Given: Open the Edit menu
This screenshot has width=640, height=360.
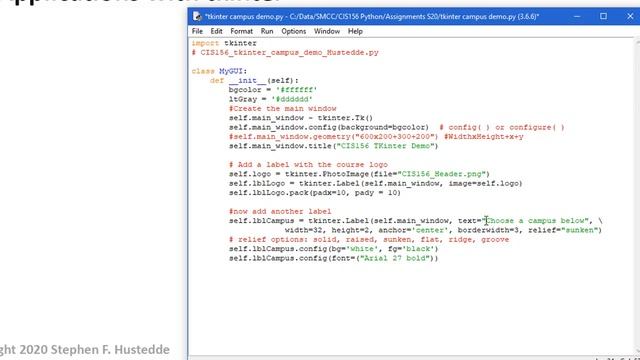Looking at the screenshot, I should click(216, 31).
